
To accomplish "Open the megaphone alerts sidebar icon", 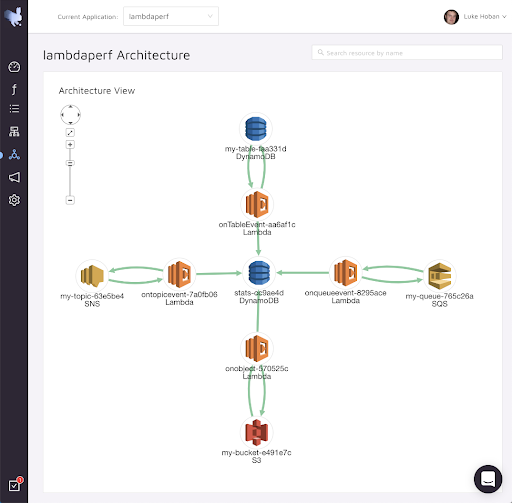I will tap(14, 177).
